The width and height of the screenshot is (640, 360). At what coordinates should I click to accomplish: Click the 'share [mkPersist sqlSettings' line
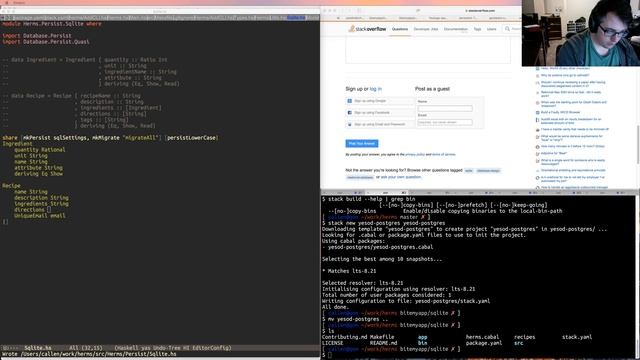point(110,138)
